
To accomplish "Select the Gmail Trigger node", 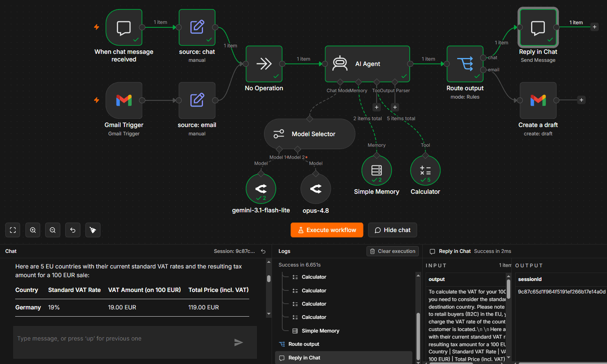I will (124, 100).
